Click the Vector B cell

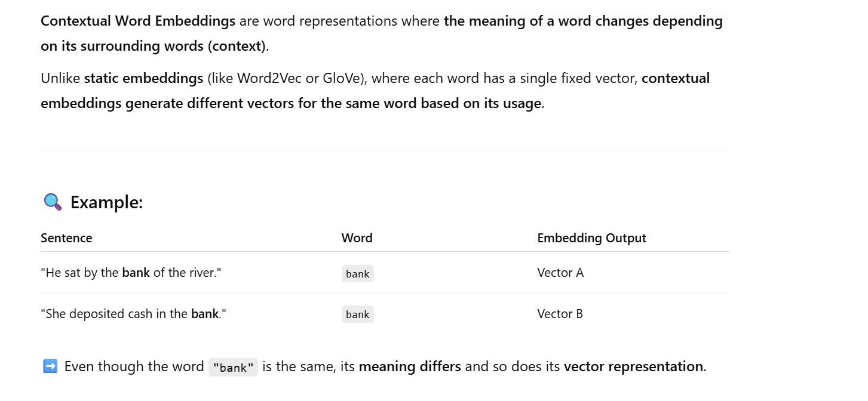tap(560, 314)
